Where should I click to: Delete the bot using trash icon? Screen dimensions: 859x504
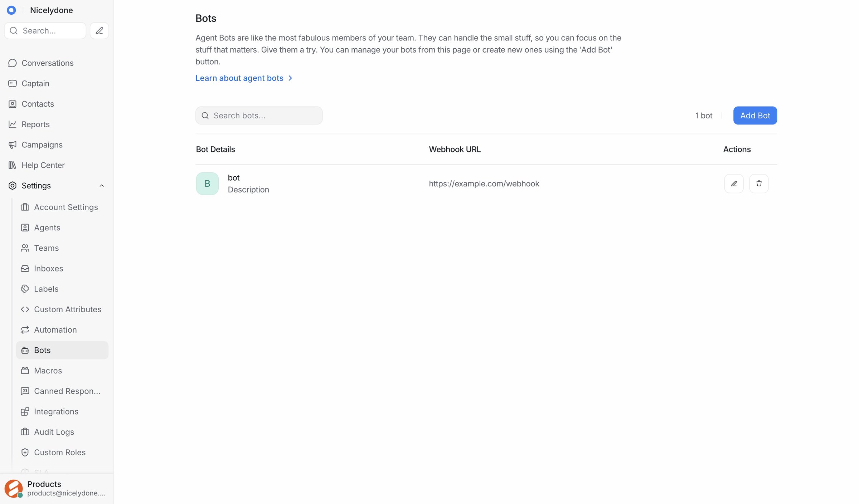759,184
